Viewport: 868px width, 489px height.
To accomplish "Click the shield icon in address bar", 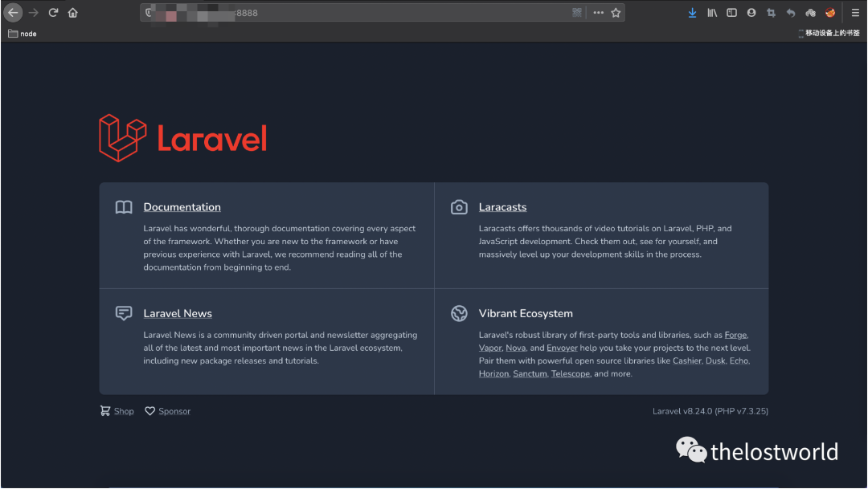I will pos(148,12).
